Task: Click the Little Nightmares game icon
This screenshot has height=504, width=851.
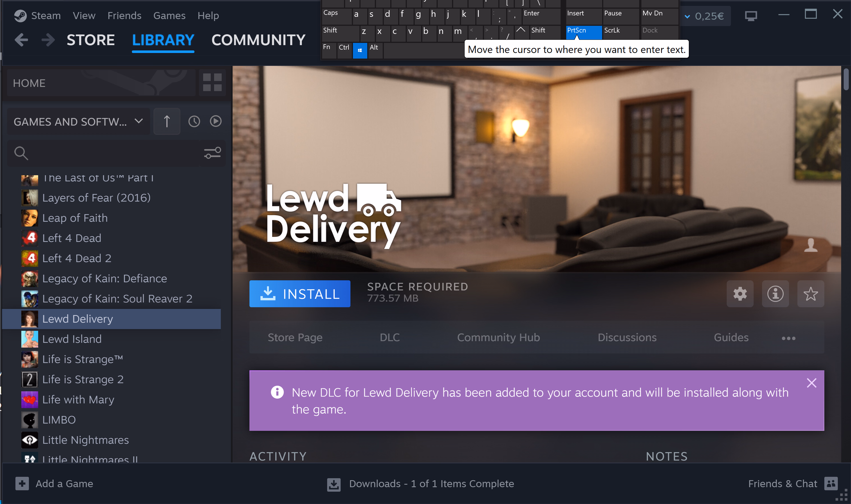Action: point(29,440)
